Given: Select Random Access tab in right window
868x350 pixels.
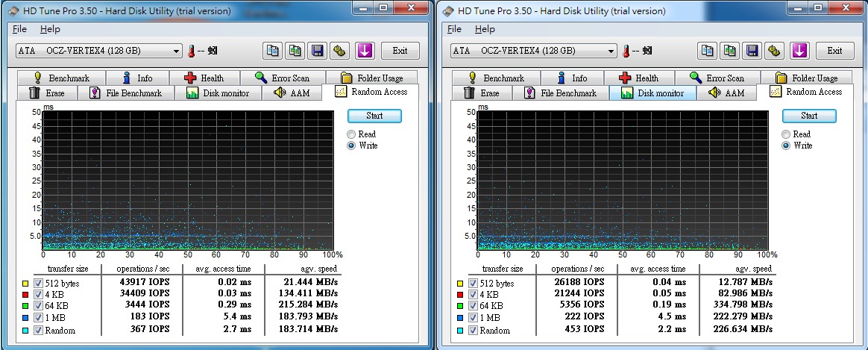Looking at the screenshot, I should [805, 92].
